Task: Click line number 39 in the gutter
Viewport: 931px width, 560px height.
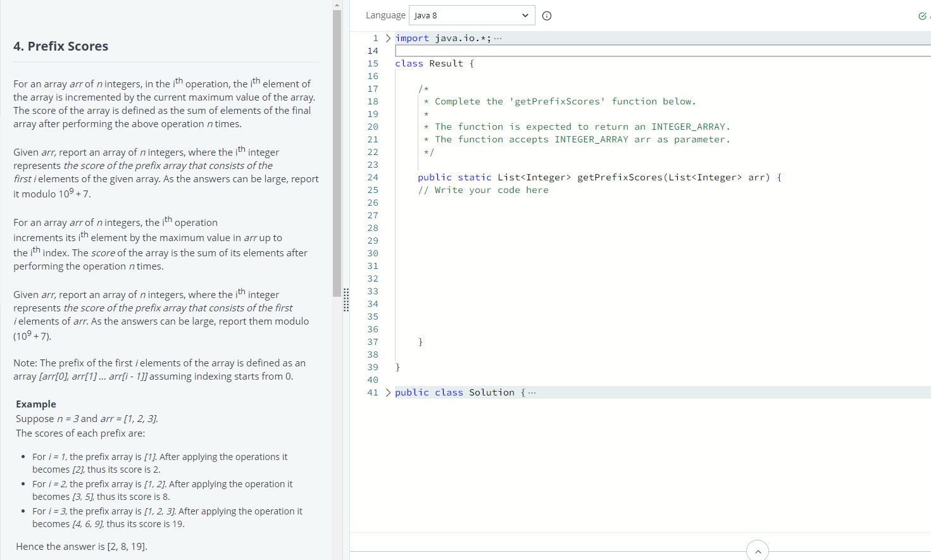Action: pyautogui.click(x=373, y=367)
